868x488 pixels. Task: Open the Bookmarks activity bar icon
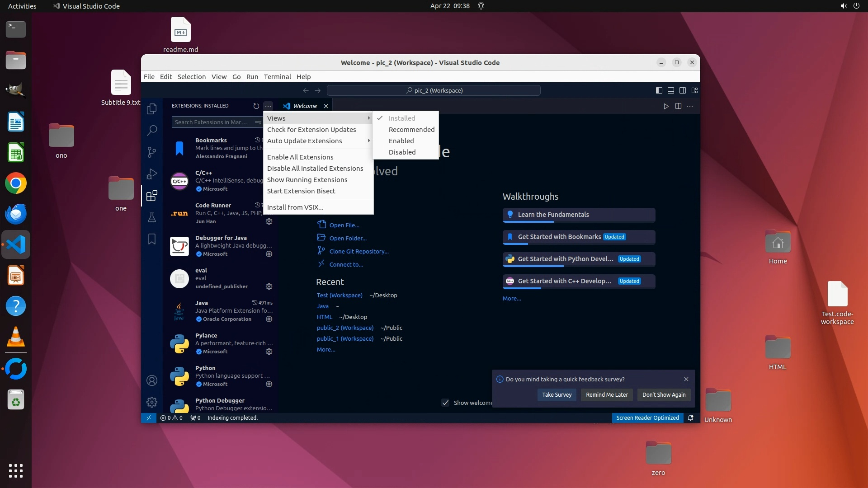click(x=152, y=239)
